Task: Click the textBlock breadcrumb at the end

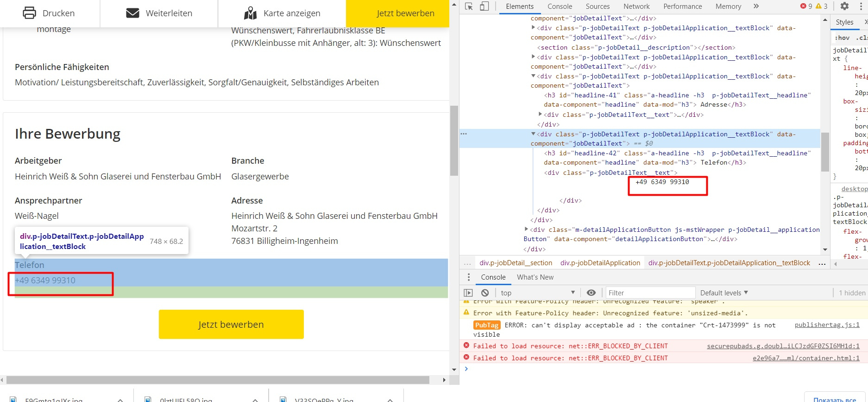Action: [729, 263]
